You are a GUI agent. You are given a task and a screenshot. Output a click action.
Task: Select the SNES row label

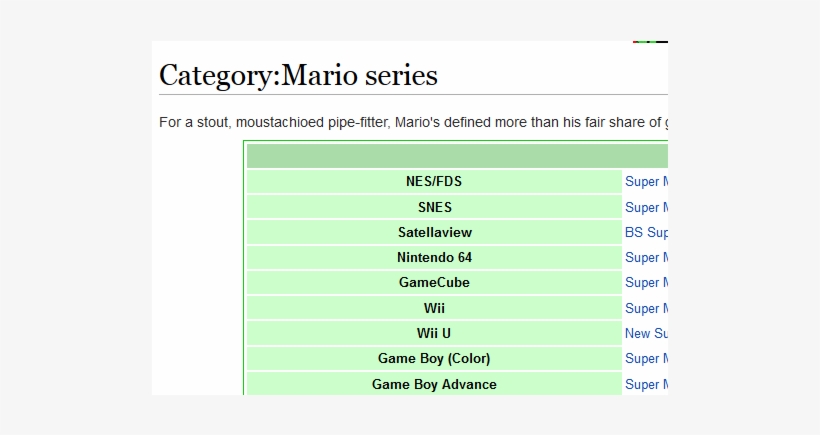(x=434, y=207)
